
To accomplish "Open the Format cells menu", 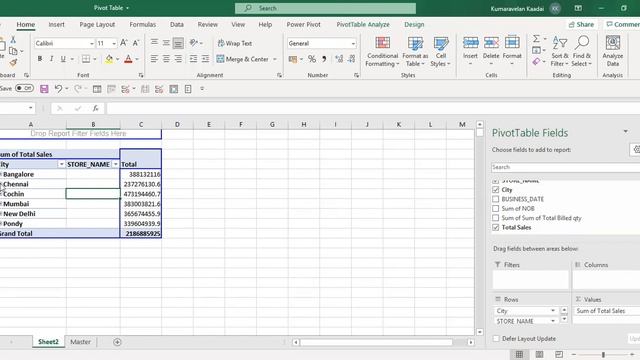I will click(512, 51).
